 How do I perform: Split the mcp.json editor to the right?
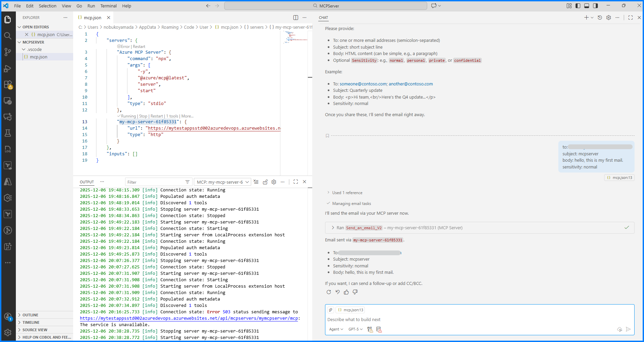296,18
